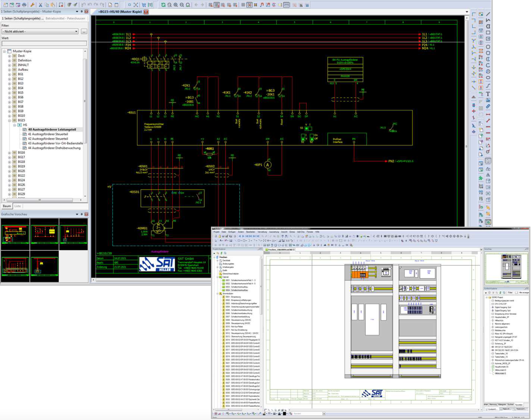Click the Cut scissors icon
Viewport: 531px width, 420px height.
41,5
